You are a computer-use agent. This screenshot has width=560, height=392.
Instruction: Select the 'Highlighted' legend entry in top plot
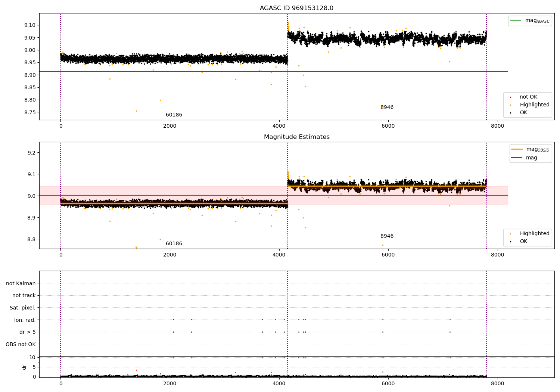[x=530, y=105]
